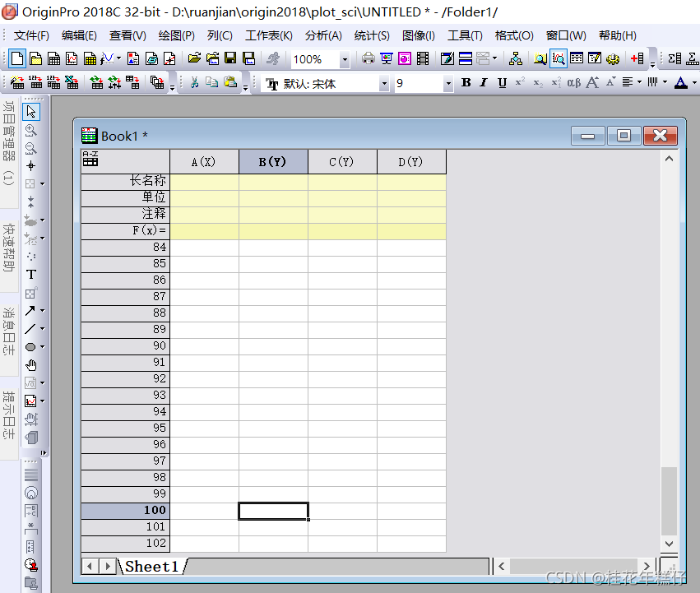Viewport: 700px width, 593px height.
Task: Select the Pointer tool in the left toolbar
Action: tap(30, 111)
